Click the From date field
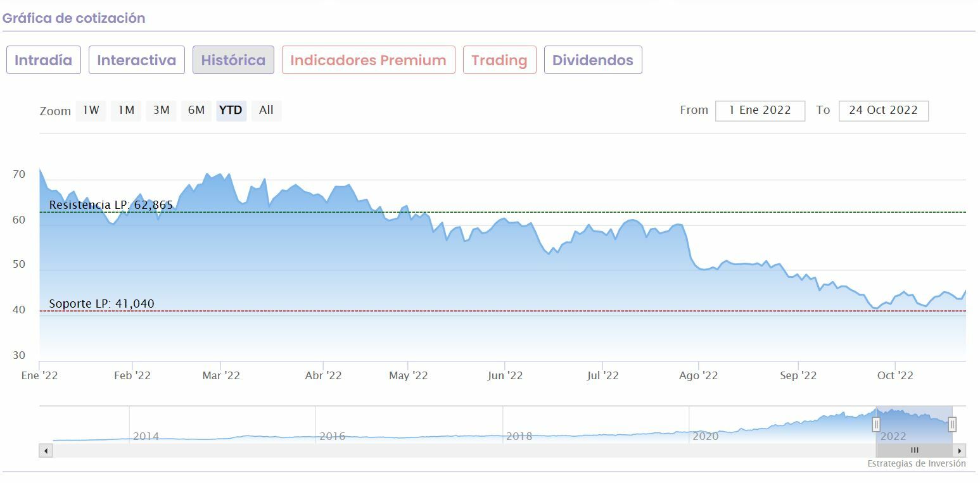Image resolution: width=980 pixels, height=483 pixels. tap(760, 110)
